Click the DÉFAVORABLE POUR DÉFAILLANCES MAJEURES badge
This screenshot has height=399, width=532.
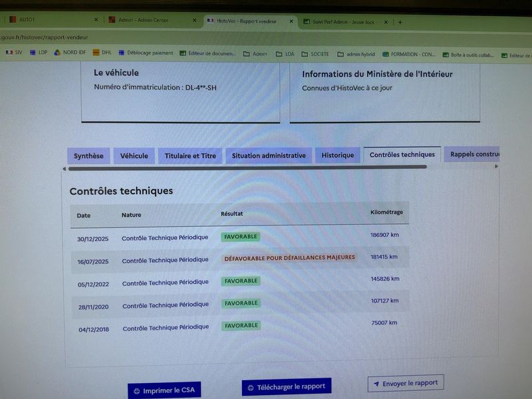click(289, 258)
